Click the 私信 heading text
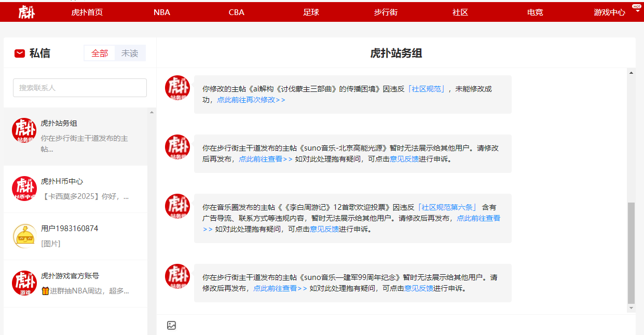The height and width of the screenshot is (335, 644). 40,53
